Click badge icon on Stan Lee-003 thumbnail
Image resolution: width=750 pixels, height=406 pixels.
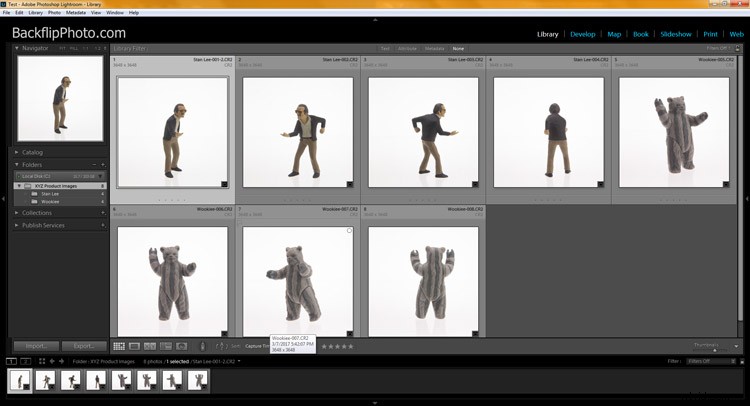point(475,184)
